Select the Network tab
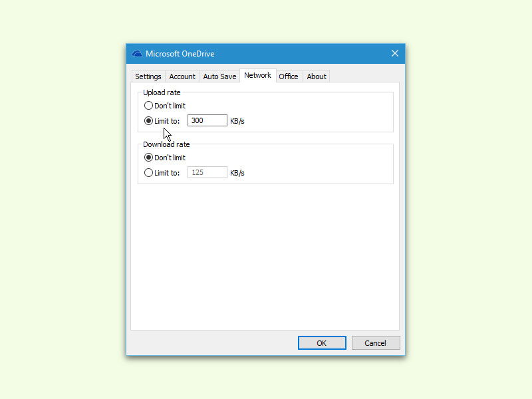Screen dimensions: 532x399 click(257, 75)
